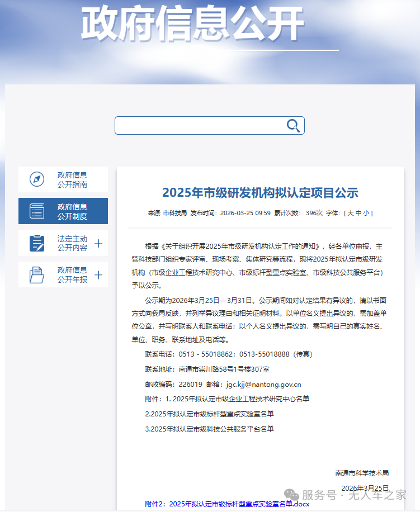
Task: Select 政府信息公开制度 menu item
Action: point(63,211)
